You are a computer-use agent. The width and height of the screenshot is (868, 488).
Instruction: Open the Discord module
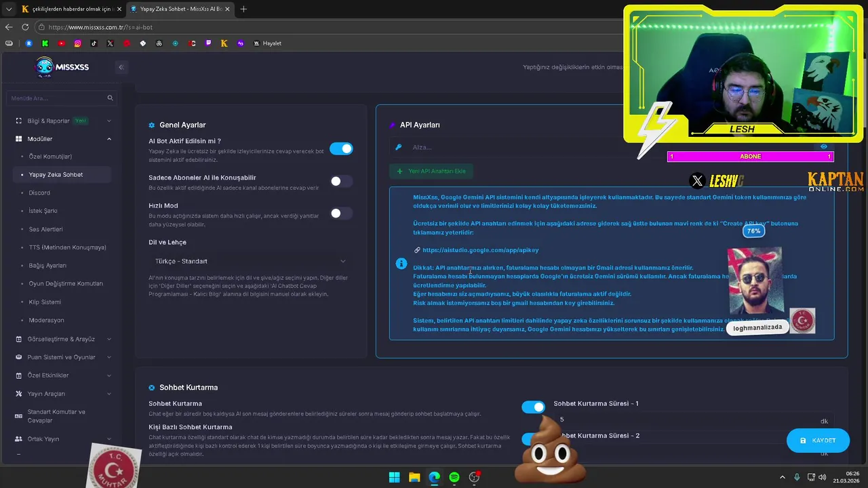39,193
